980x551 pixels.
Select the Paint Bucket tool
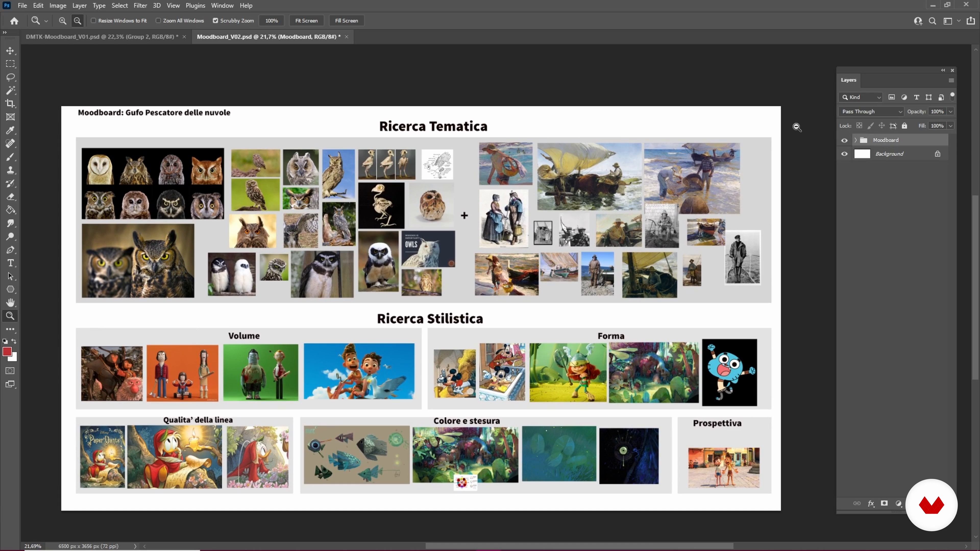coord(10,210)
